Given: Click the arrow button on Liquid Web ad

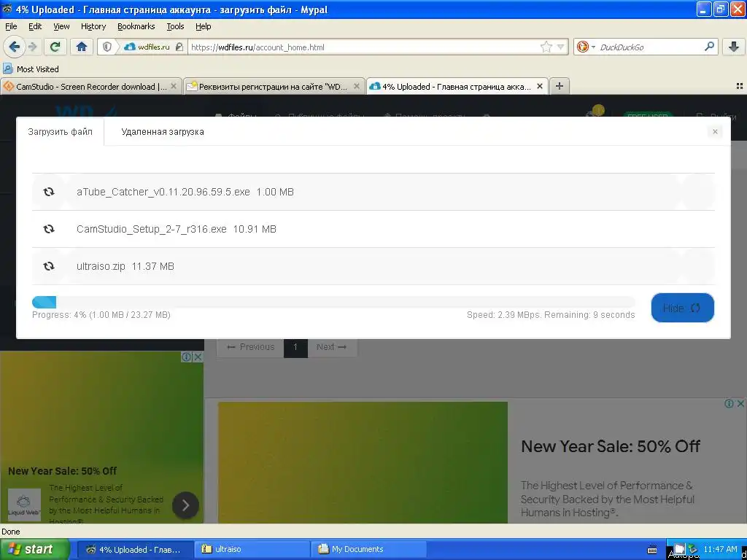Looking at the screenshot, I should [x=185, y=505].
